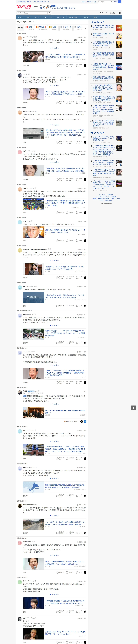Open the ランキング navigation tab
Image resolution: width=138 pixels, height=644 pixels.
coord(86,17)
